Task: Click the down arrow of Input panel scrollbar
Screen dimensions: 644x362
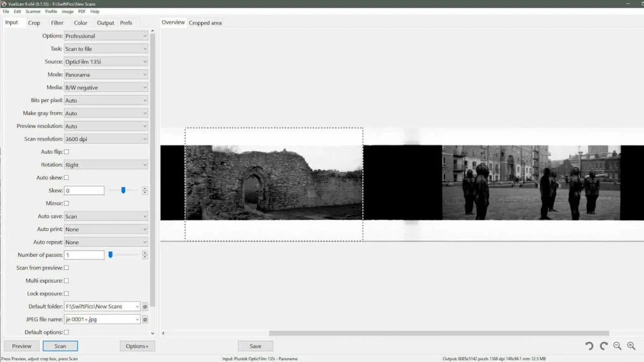Action: pos(152,334)
